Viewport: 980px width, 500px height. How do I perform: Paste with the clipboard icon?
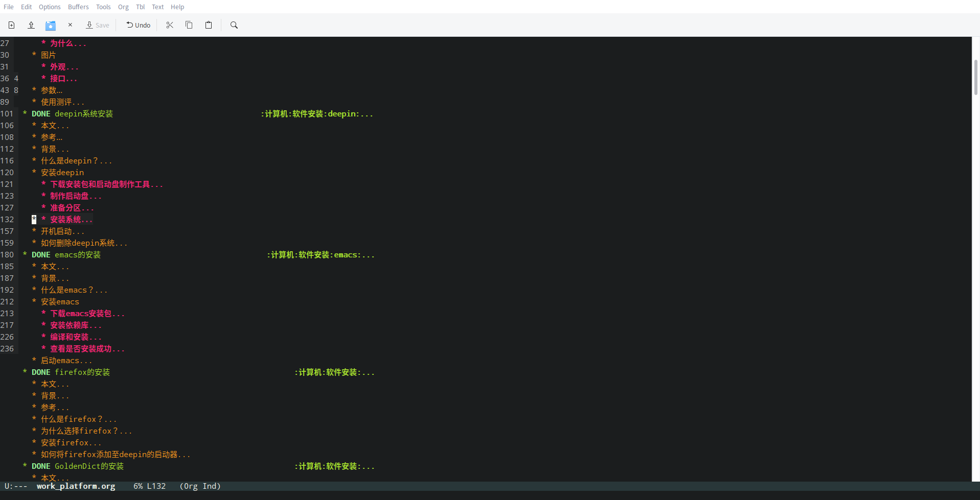coord(209,25)
